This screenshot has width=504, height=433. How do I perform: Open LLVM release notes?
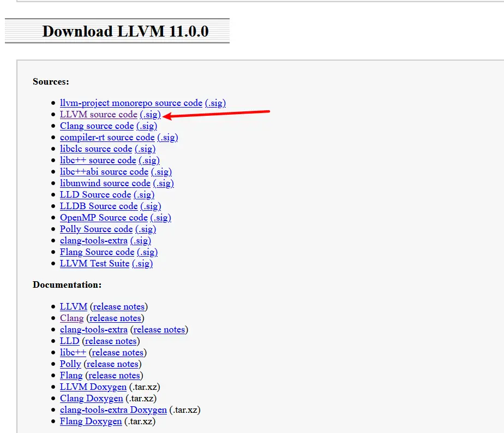coord(118,306)
